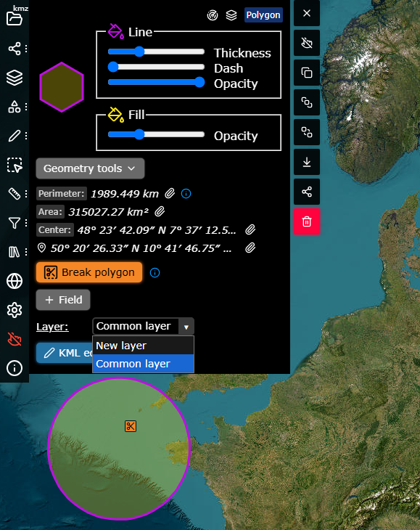Click the area value 315027.27 km²
Screen dimensions: 420x530
(x=108, y=212)
